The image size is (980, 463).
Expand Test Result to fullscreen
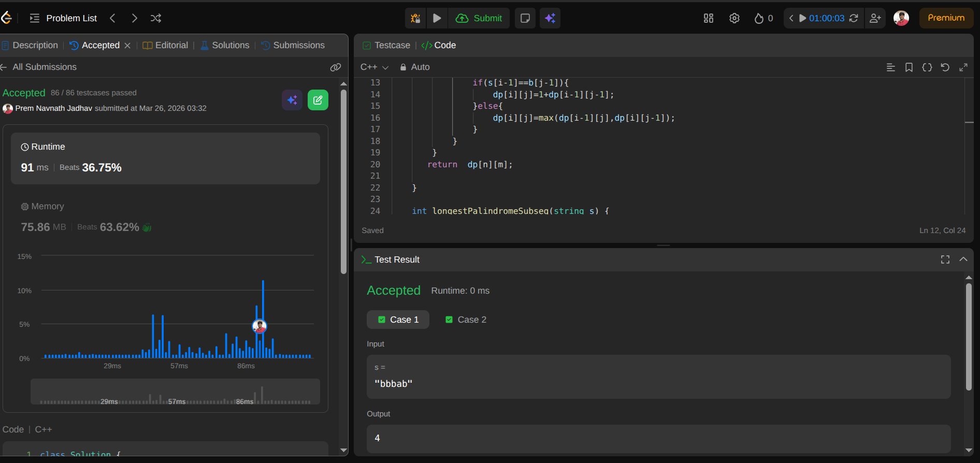[x=945, y=259]
